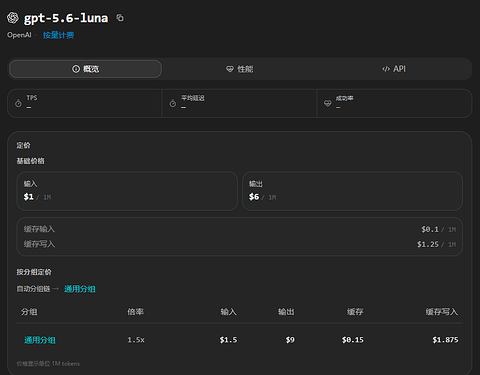Click the 倍率 column header
Viewport: 480px width, 375px height.
pyautogui.click(x=135, y=312)
